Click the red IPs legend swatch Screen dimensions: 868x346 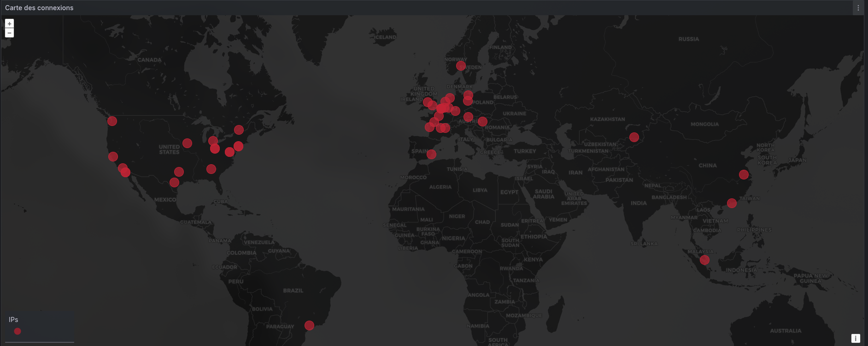tap(18, 331)
